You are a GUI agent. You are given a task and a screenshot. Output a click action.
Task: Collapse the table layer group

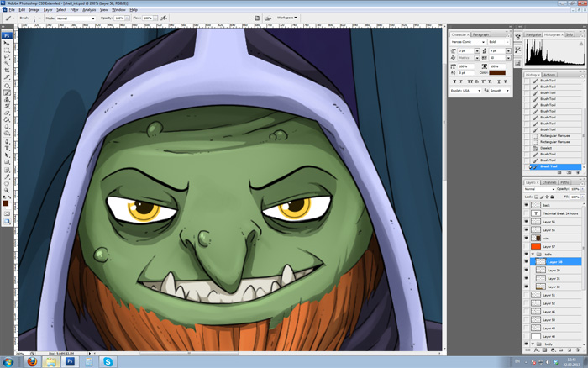click(533, 255)
